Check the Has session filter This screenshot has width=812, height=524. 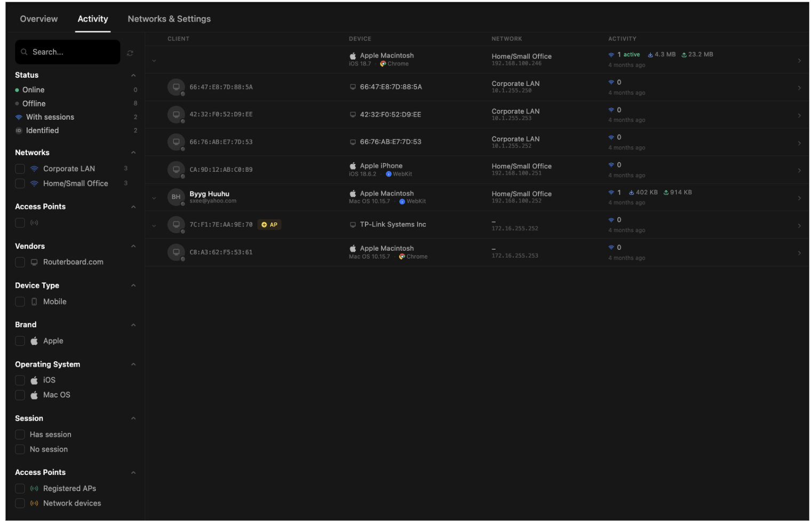point(20,434)
